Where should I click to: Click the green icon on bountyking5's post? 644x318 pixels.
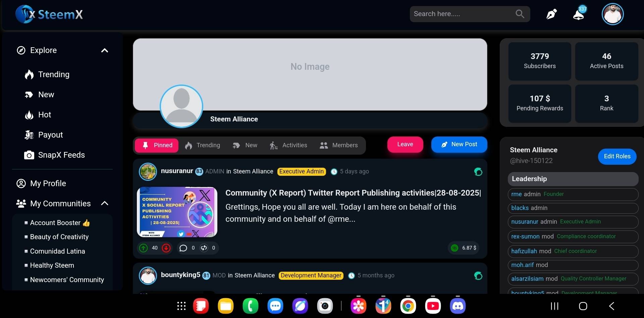point(478,276)
